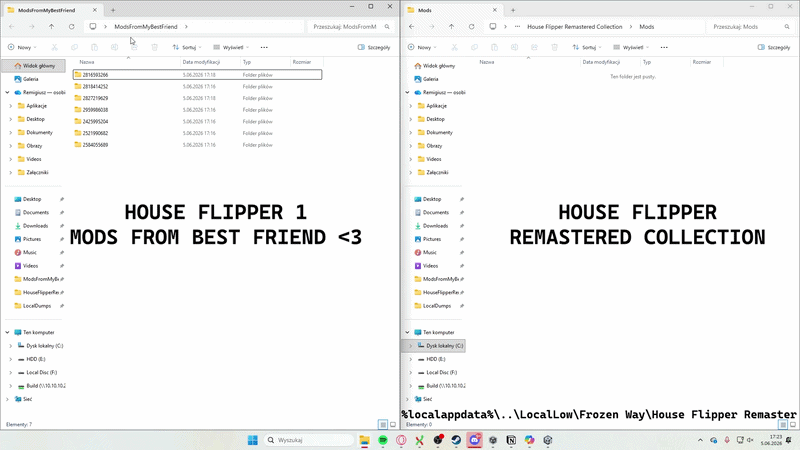Click the Share icon in the left window toolbar

pos(134,47)
